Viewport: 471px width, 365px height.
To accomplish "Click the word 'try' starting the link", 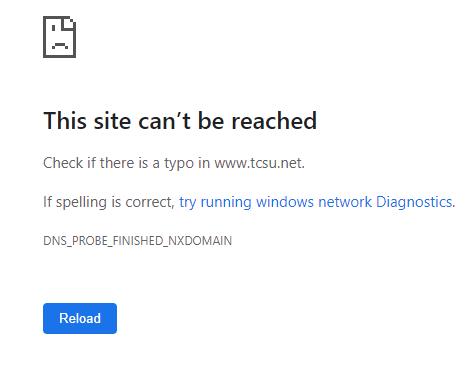I will [188, 202].
